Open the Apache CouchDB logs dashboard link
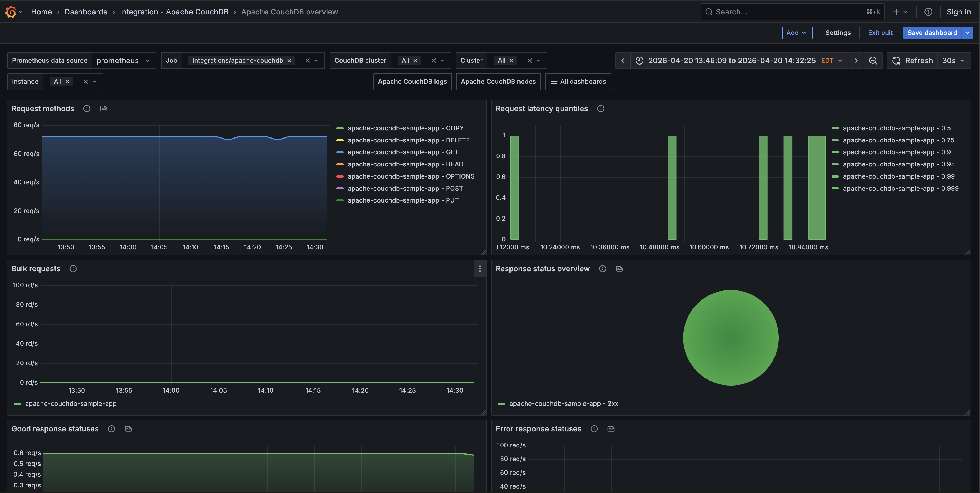The height and width of the screenshot is (493, 980). (412, 81)
